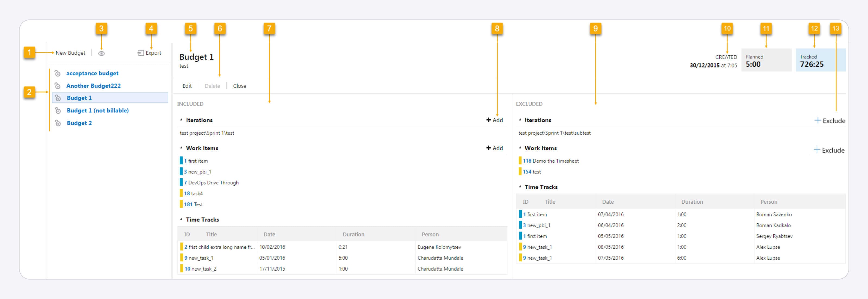Collapse the excluded Work Items section

(x=520, y=148)
